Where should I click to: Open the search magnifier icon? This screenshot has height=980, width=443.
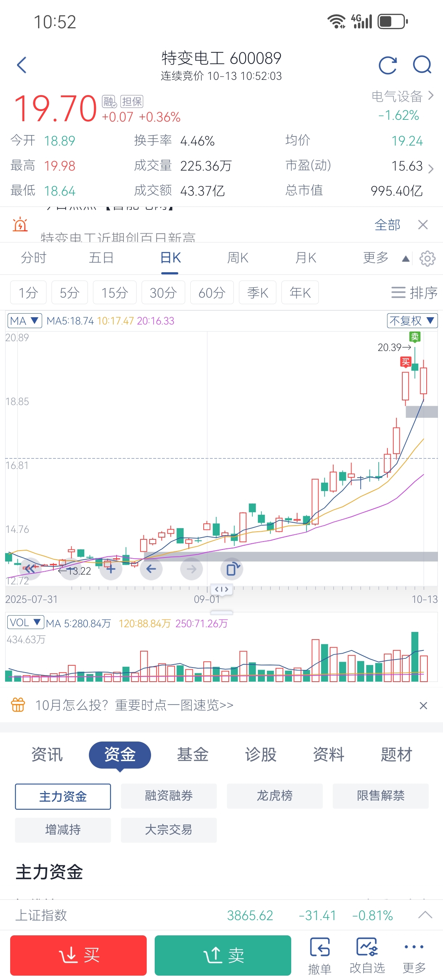422,65
